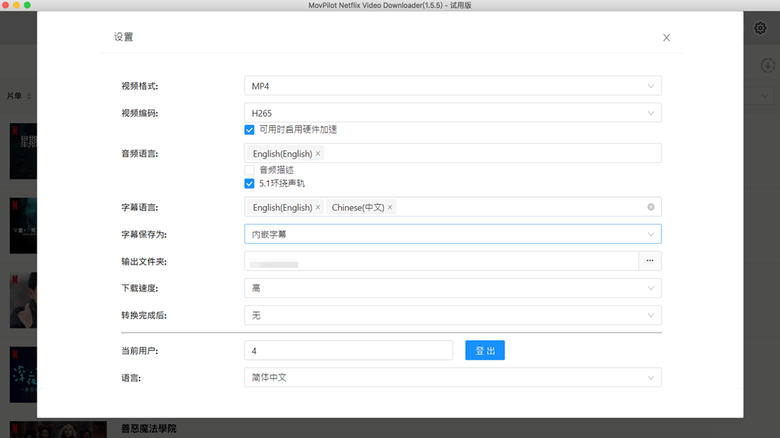Open the 视频编码 H265 dropdown
The height and width of the screenshot is (438, 780).
(453, 113)
